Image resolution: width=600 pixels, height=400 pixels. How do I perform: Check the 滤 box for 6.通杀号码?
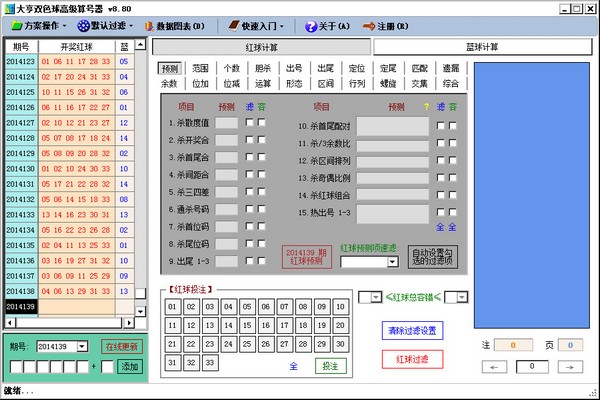point(249,209)
